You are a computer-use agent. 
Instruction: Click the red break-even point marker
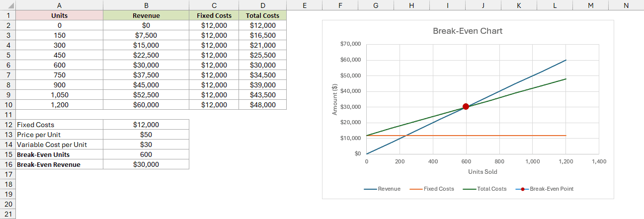point(466,106)
